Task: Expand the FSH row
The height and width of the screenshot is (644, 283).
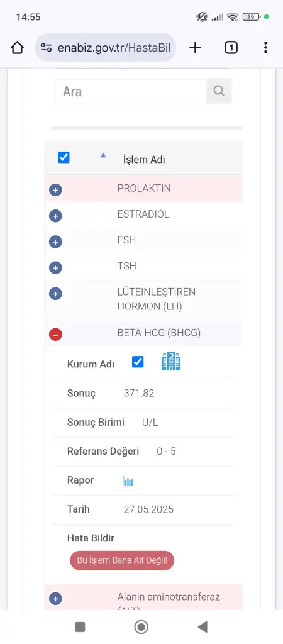Action: [x=55, y=242]
